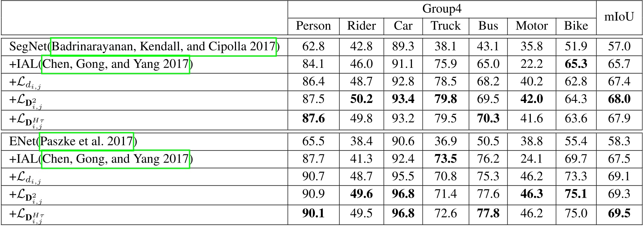Select the Person column header
This screenshot has height=226, width=644.
pyautogui.click(x=313, y=26)
